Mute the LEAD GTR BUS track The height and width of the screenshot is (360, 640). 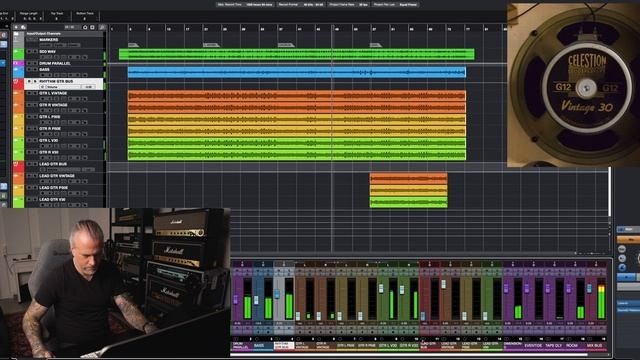29,164
